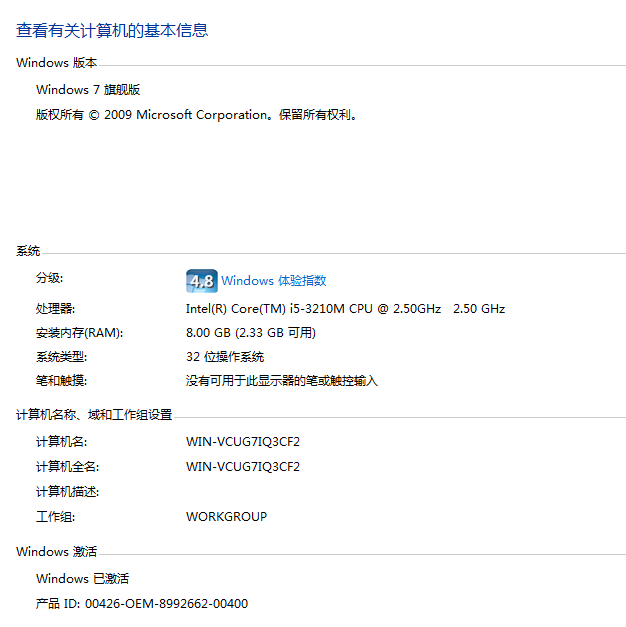This screenshot has height=627, width=626.
Task: Click the 分级: label
Action: pos(50,278)
